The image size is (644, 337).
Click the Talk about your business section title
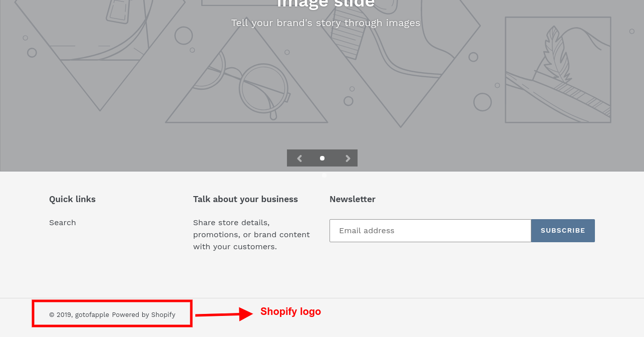[245, 199]
